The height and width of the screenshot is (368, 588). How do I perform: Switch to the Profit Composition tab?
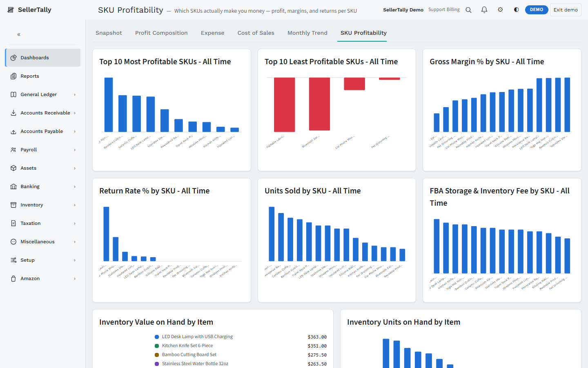pos(161,33)
